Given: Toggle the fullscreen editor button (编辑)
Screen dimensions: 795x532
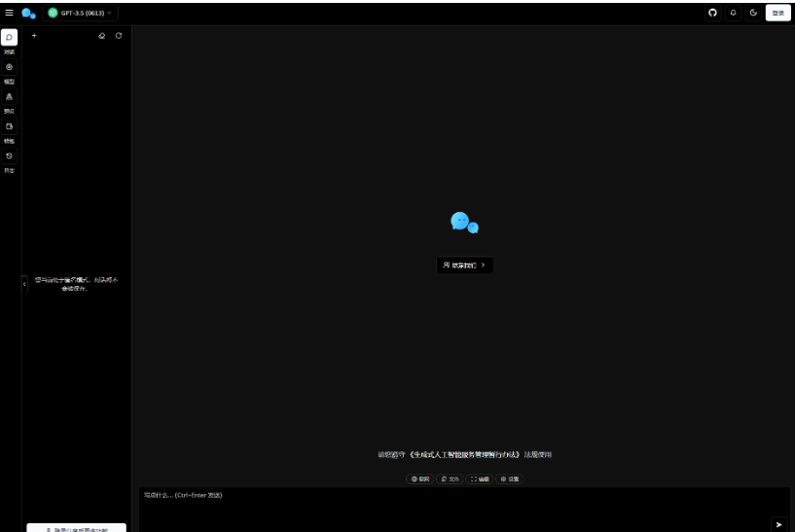Looking at the screenshot, I should click(x=480, y=479).
